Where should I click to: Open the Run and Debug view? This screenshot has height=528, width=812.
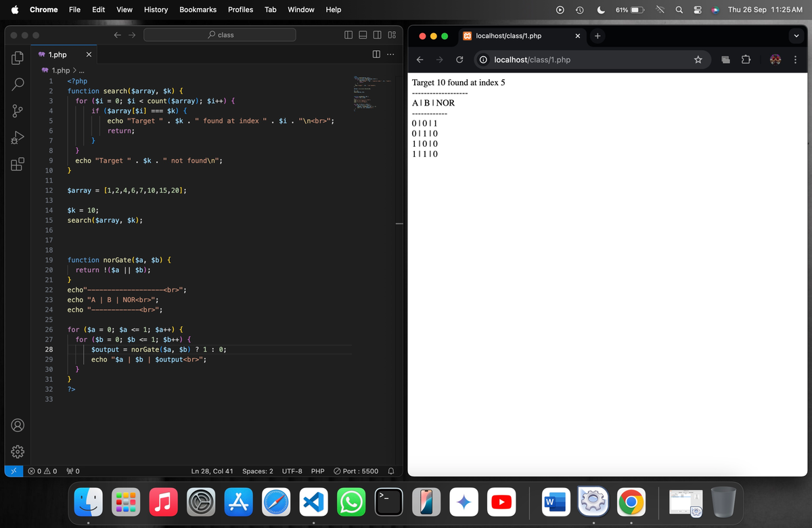[x=18, y=137]
